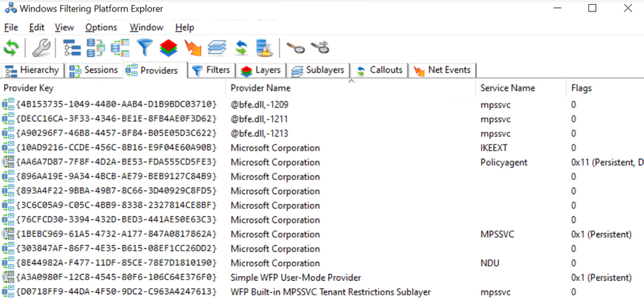This screenshot has height=307, width=644.
Task: Click the magnifier Find toolbar icon
Action: coord(296,48)
